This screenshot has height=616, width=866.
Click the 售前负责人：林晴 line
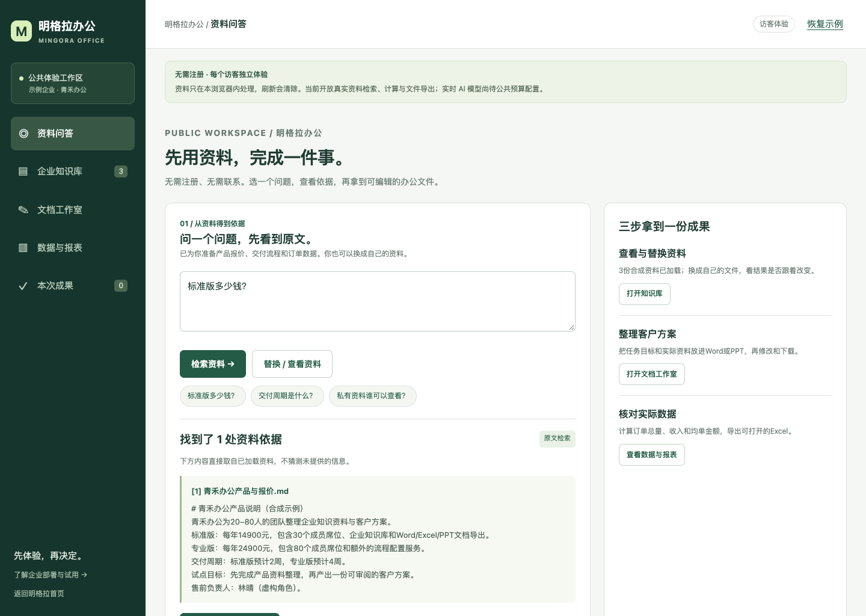pyautogui.click(x=248, y=588)
